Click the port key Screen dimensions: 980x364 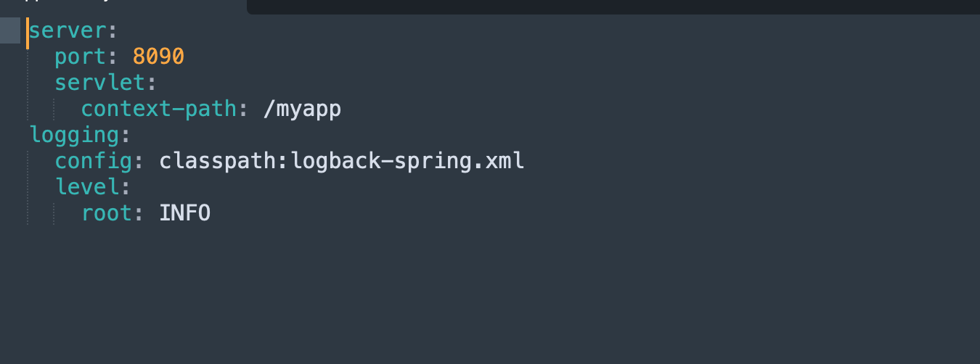click(80, 57)
